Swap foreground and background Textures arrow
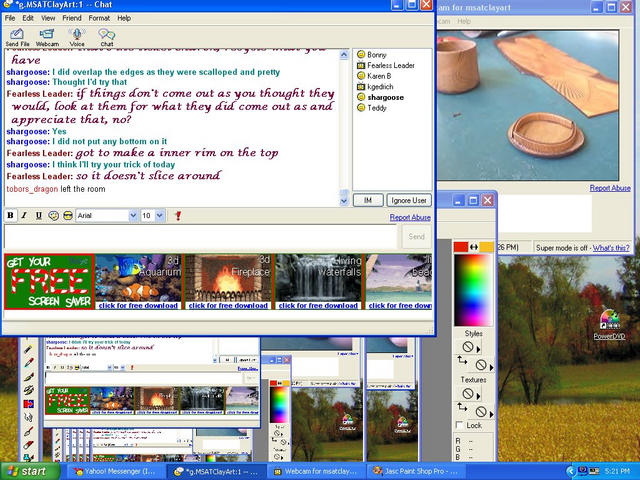The height and width of the screenshot is (480, 640). (x=462, y=406)
